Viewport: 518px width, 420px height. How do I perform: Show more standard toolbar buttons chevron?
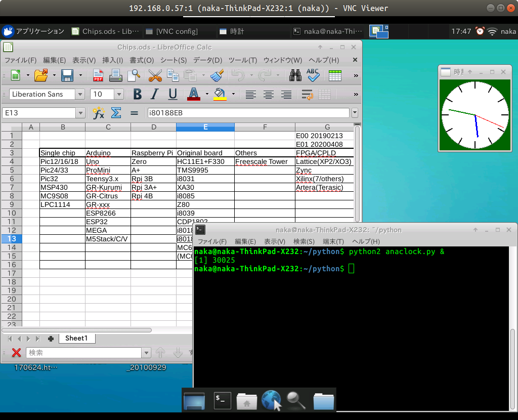click(356, 76)
